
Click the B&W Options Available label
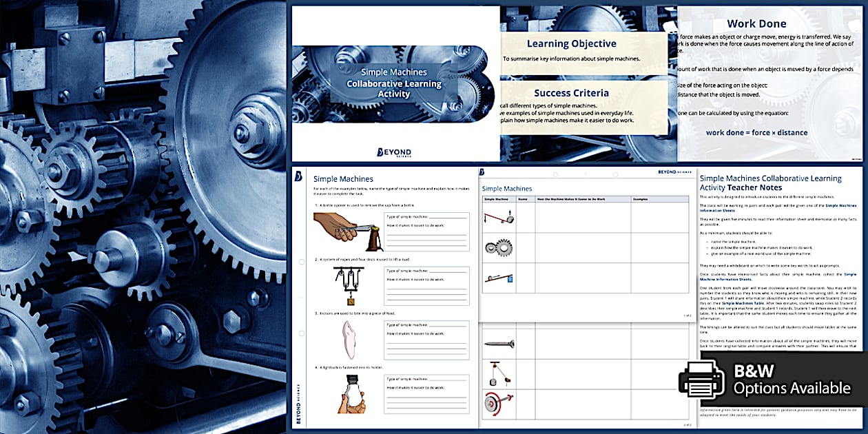click(x=792, y=380)
